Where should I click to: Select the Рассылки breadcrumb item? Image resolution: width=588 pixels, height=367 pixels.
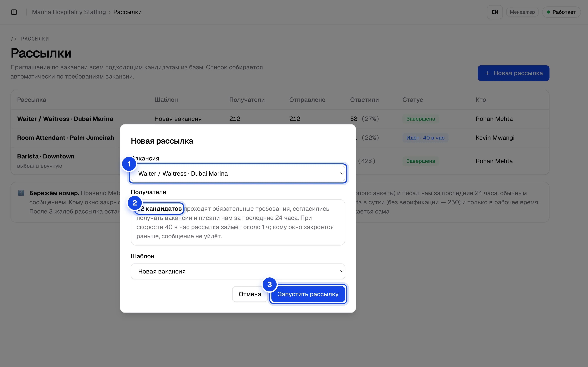coord(128,12)
